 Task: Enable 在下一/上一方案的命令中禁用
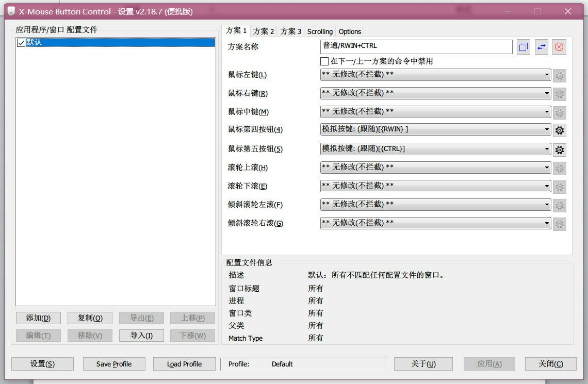click(x=325, y=61)
